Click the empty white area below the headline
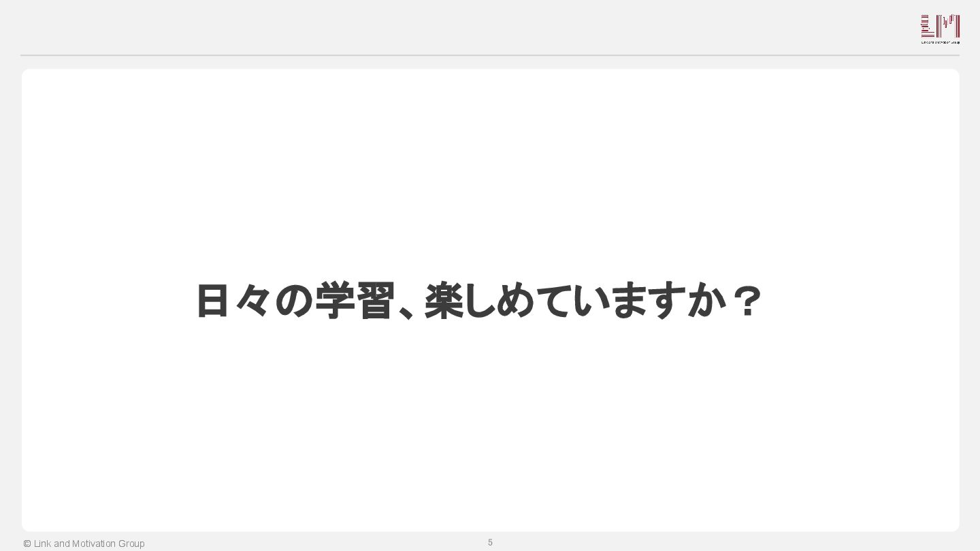 [490, 429]
